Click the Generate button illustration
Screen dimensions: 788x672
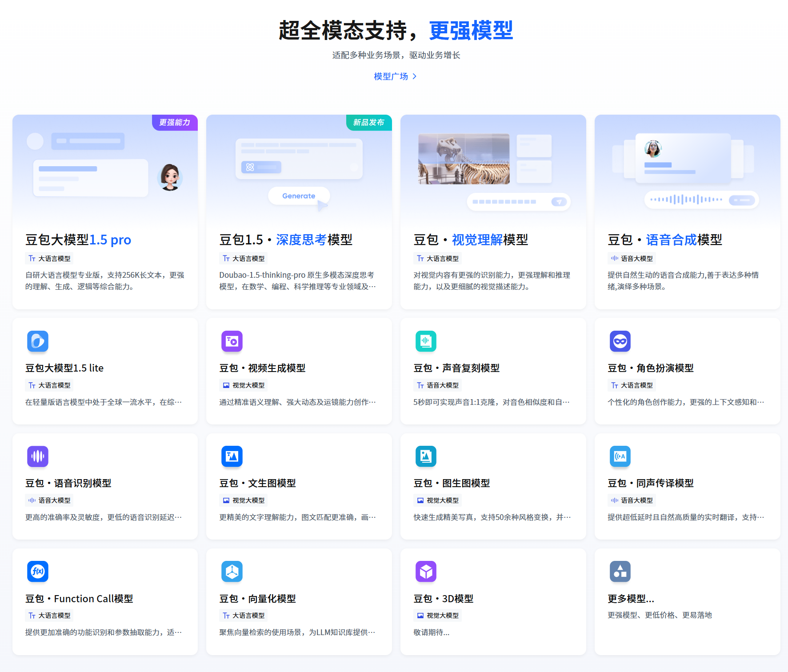coord(299,196)
